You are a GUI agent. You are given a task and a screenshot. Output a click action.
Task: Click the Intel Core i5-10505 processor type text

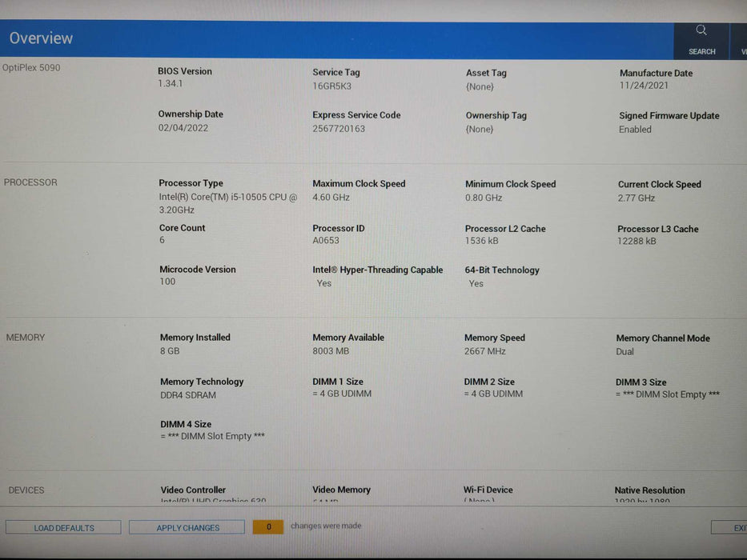[228, 203]
